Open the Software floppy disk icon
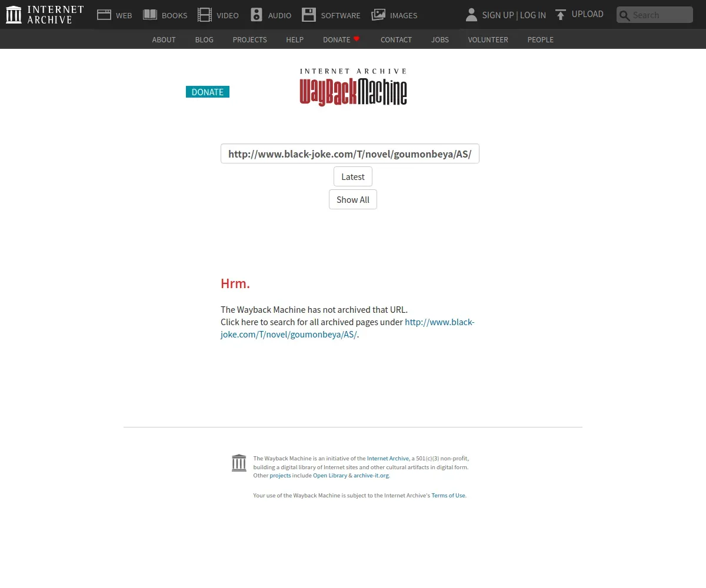 309,15
